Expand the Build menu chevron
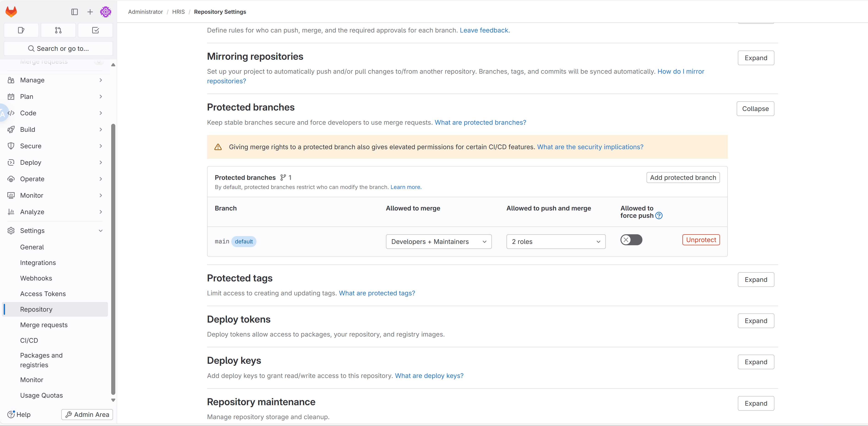The image size is (868, 426). point(101,130)
